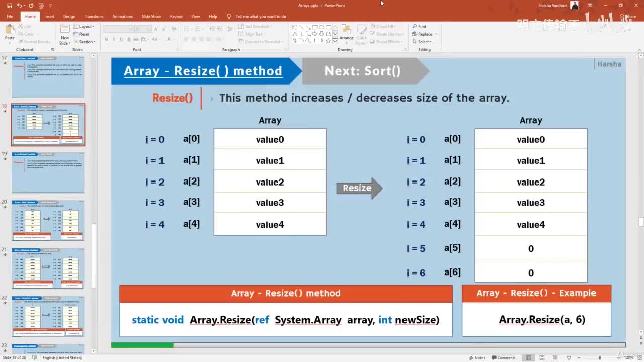This screenshot has height=362, width=644.
Task: Click the Comments button in the status bar
Action: click(x=504, y=358)
